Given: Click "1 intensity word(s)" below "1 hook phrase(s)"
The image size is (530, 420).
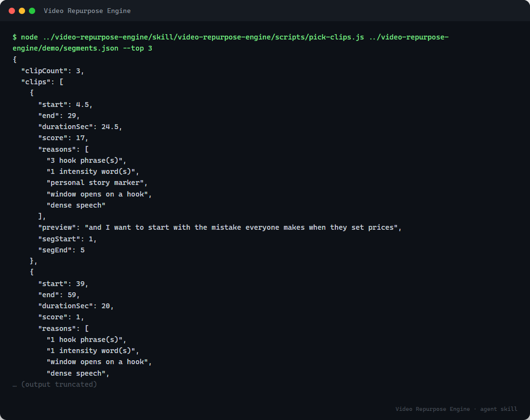Looking at the screenshot, I should point(93,351).
